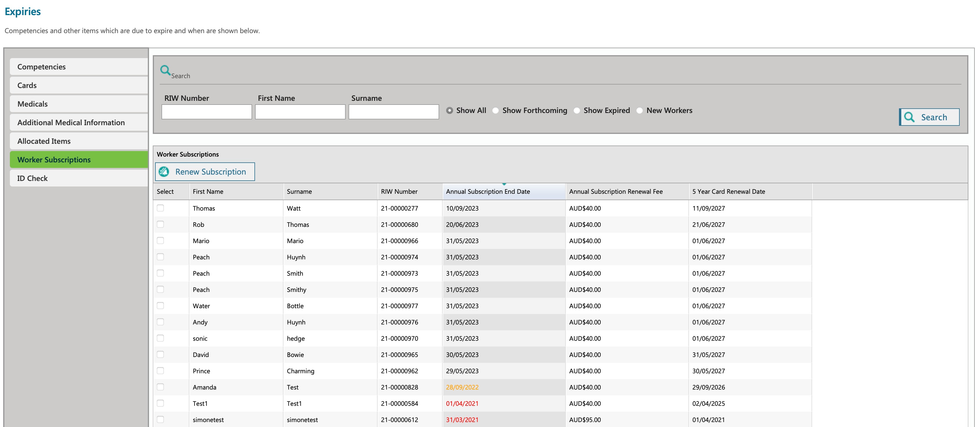The image size is (980, 427).
Task: Check the row for Amanda Test
Action: coord(161,387)
